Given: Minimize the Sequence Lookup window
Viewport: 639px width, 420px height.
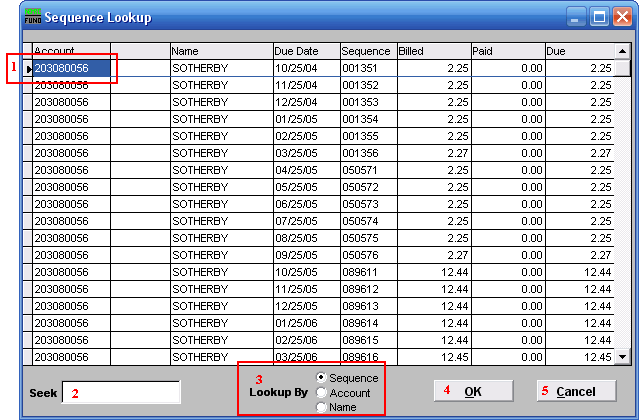Looking at the screenshot, I should click(577, 17).
